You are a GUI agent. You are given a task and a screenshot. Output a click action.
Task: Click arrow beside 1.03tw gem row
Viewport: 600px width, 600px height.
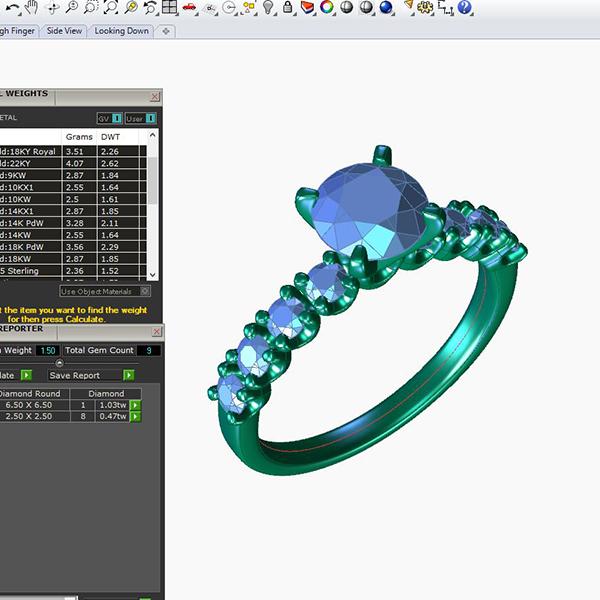(135, 405)
